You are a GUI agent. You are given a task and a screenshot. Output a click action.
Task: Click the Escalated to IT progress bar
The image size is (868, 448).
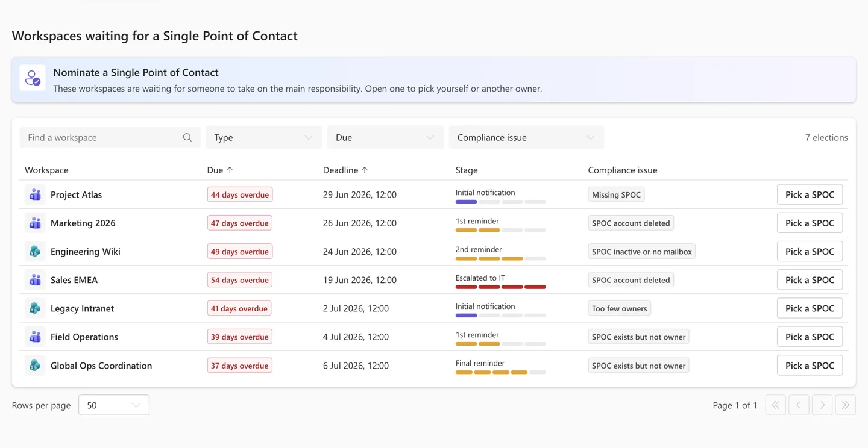point(500,287)
